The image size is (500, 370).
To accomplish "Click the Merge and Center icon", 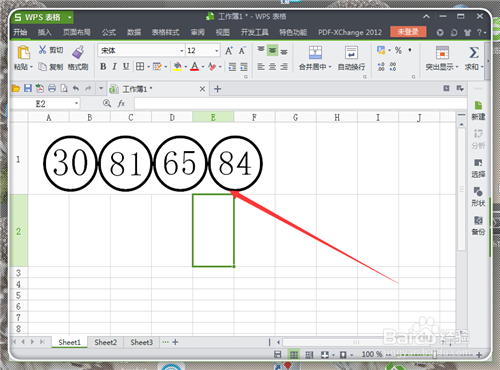I will (315, 53).
